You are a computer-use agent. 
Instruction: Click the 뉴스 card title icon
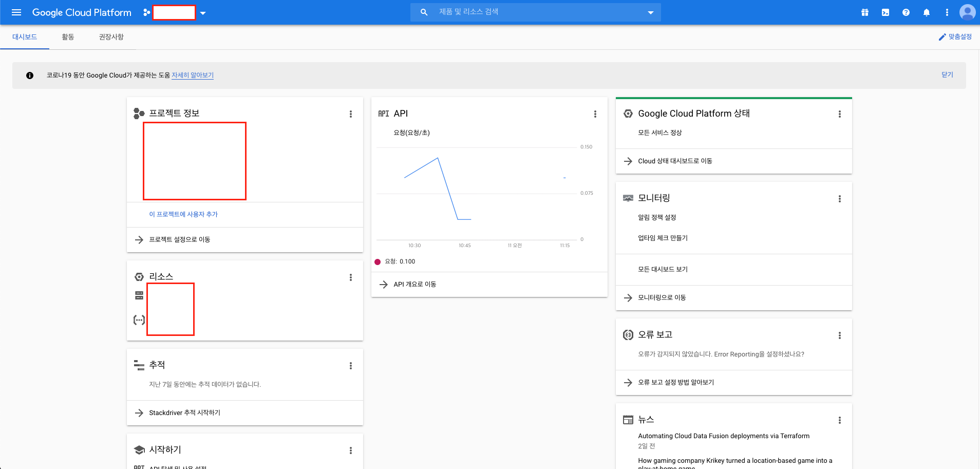pyautogui.click(x=628, y=420)
